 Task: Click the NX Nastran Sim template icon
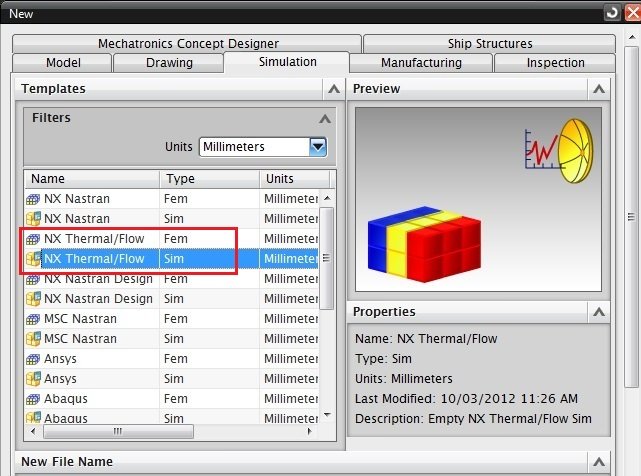click(x=33, y=219)
